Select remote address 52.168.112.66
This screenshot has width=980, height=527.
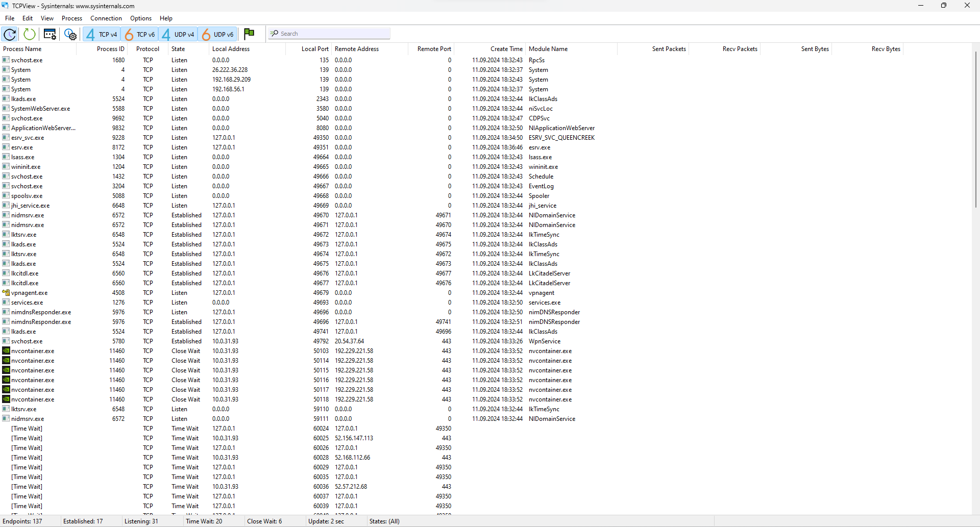tap(352, 458)
